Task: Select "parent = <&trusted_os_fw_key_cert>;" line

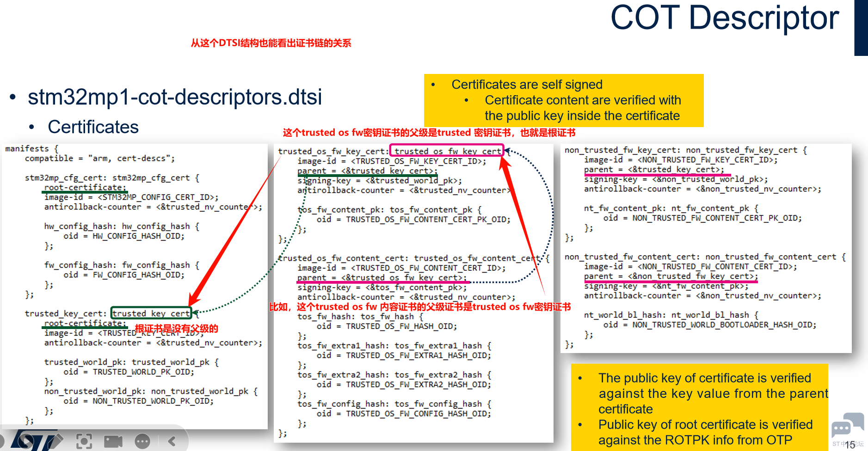Action: (x=382, y=278)
